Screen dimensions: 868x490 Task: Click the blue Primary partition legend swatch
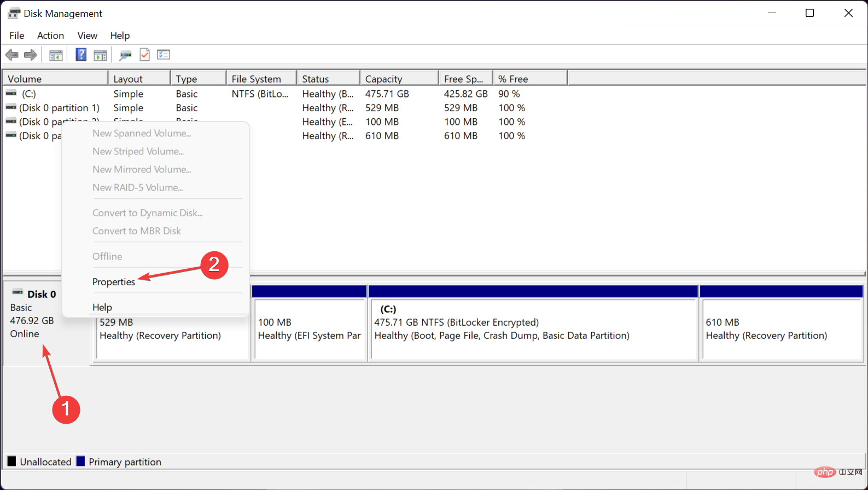click(x=80, y=461)
